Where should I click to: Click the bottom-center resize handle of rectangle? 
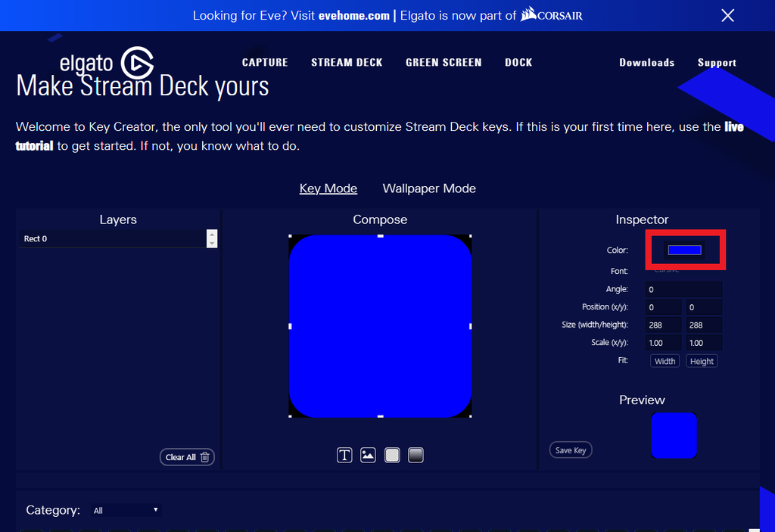click(381, 416)
